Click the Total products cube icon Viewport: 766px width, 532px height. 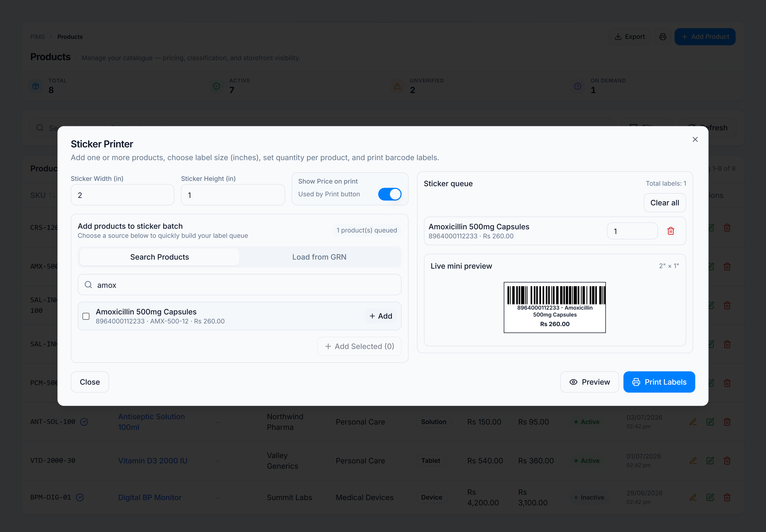(36, 86)
